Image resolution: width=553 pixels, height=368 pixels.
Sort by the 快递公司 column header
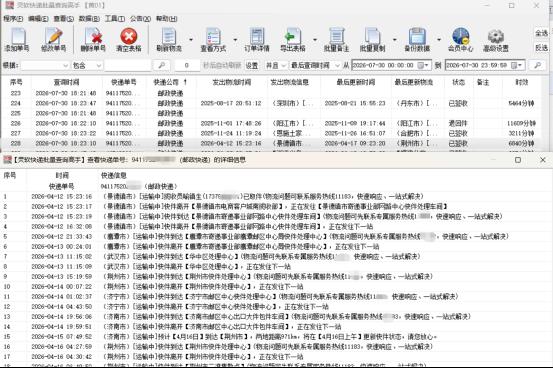pyautogui.click(x=170, y=82)
